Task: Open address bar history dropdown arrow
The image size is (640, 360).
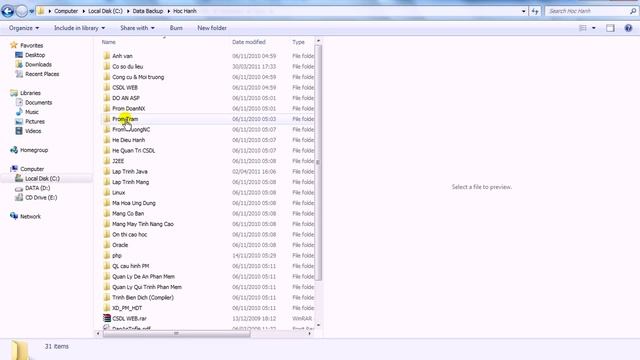Action: pyautogui.click(x=524, y=11)
